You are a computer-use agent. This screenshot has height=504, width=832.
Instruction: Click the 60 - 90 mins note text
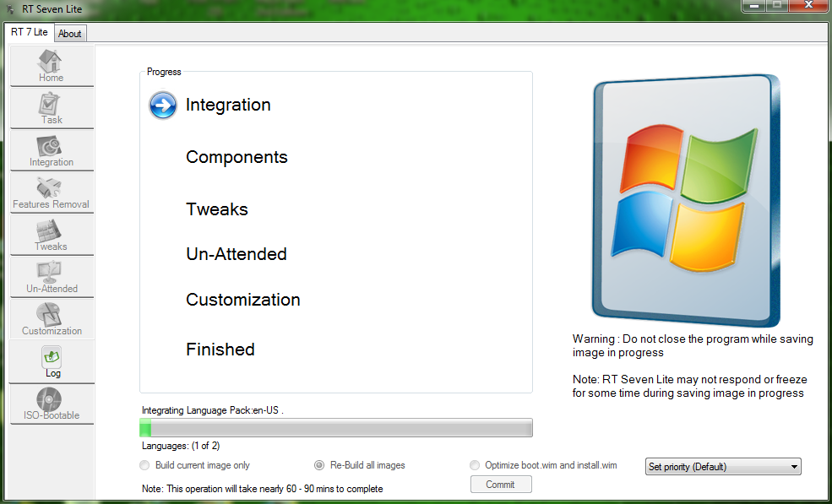(x=262, y=489)
